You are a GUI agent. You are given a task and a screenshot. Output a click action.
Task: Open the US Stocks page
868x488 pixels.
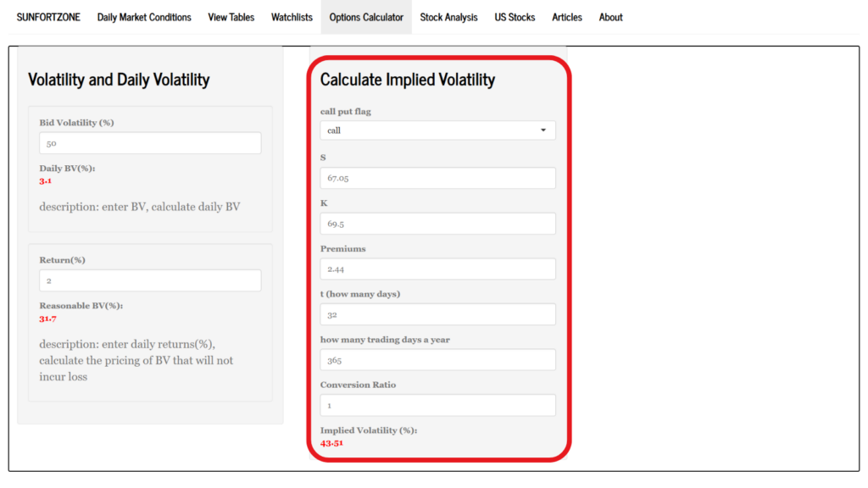click(515, 16)
